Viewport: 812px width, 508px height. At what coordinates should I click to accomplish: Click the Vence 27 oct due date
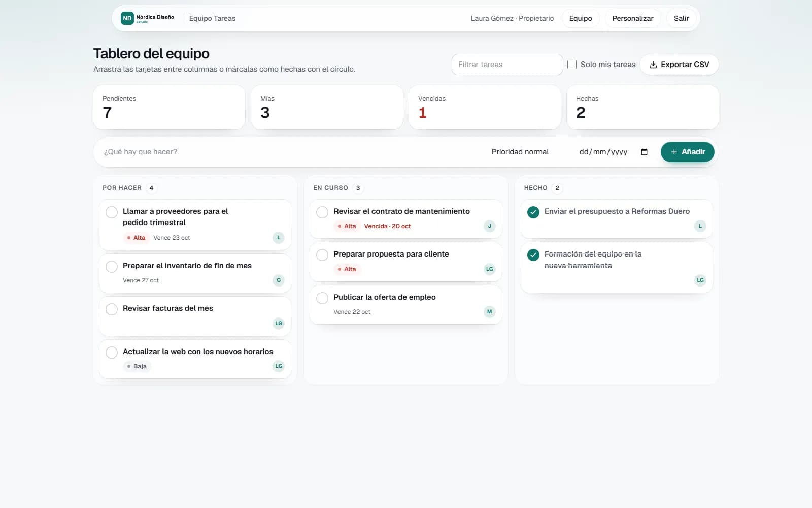[141, 280]
